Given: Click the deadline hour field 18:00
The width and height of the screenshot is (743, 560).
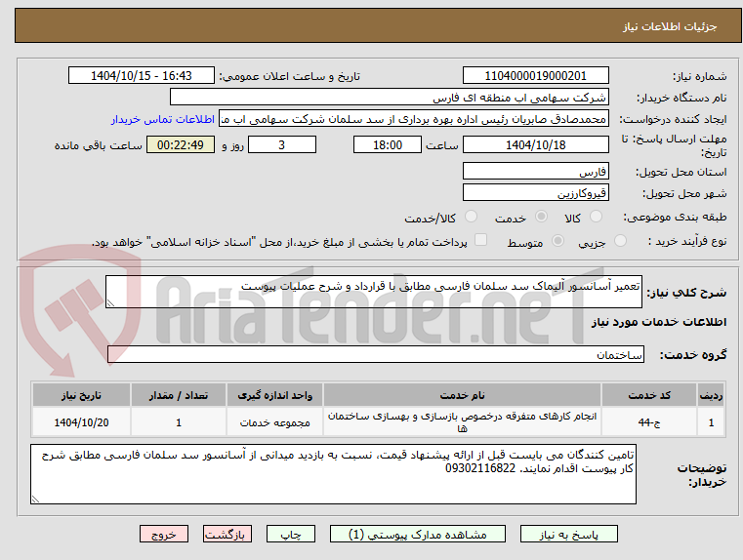Looking at the screenshot, I should [x=388, y=144].
